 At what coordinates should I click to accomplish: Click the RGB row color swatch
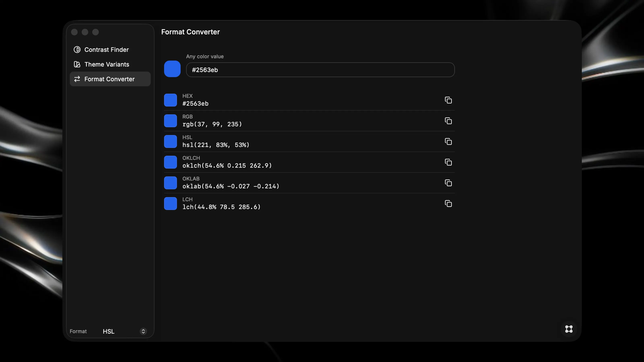click(170, 121)
